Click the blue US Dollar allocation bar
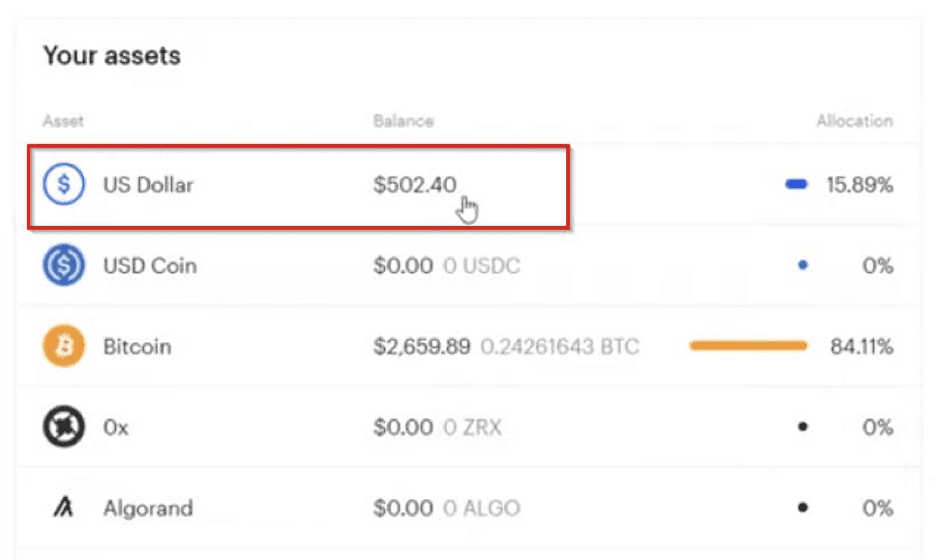 click(x=796, y=184)
